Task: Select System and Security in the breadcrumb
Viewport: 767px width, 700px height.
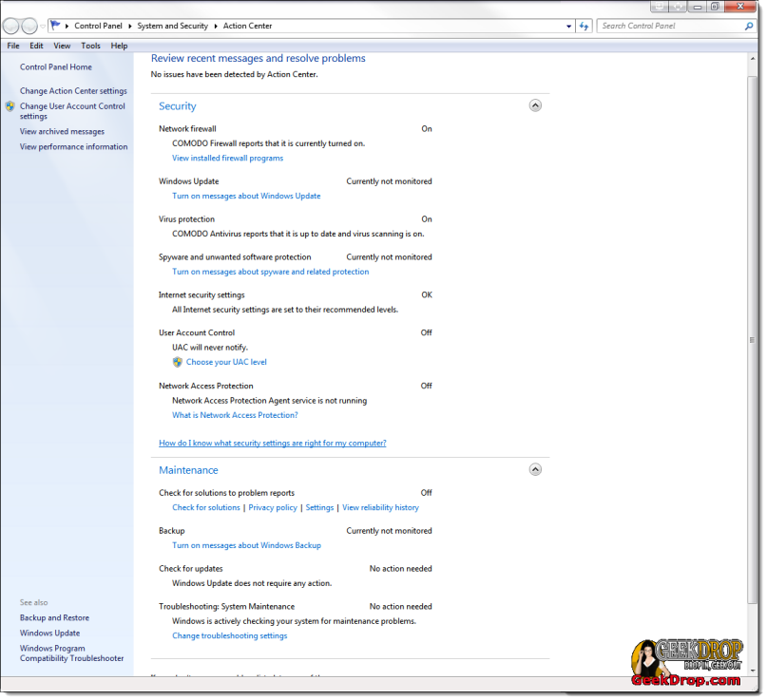Action: tap(173, 26)
